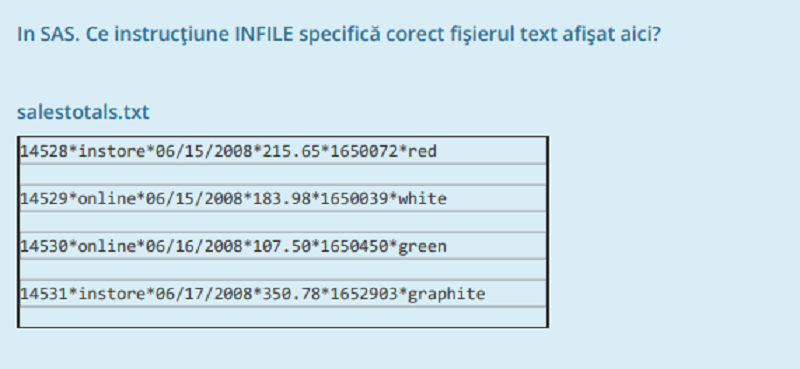Click the row beginning with 14530
Screen dimensions: 800x369
[x=283, y=246]
